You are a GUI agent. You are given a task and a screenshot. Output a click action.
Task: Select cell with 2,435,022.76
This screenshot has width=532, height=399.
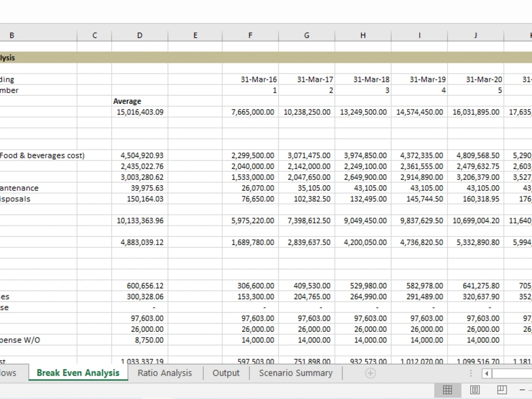[139, 166]
